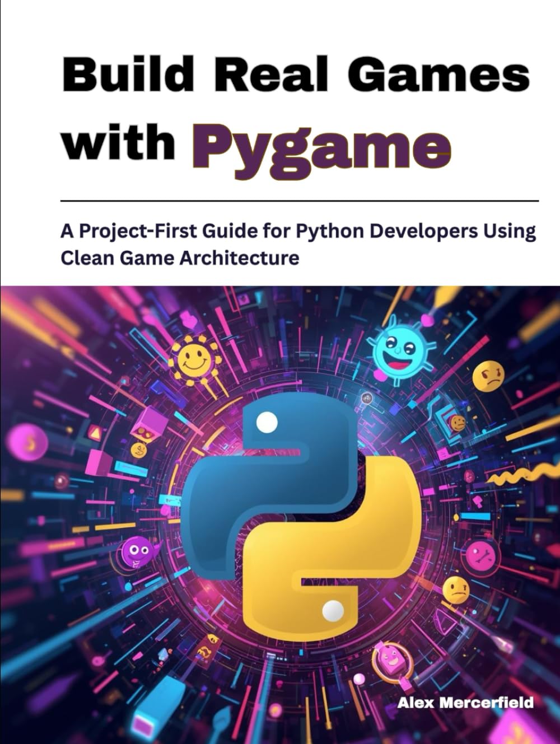Click the subtitle line "Clean Game Architecture"
Viewport: 560px width, 744px height.
tap(180, 258)
